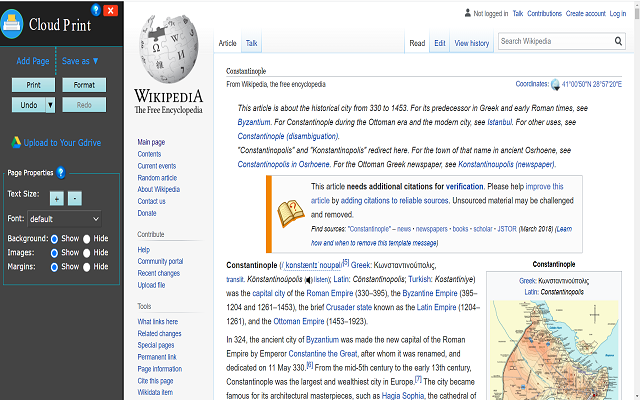Open Random article link
The height and width of the screenshot is (400, 640).
coord(157,178)
